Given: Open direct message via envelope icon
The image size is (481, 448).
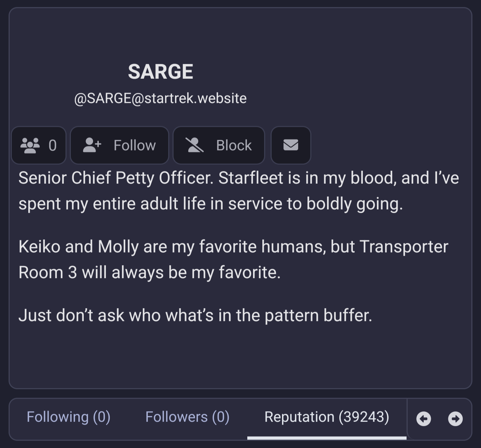Looking at the screenshot, I should click(291, 145).
